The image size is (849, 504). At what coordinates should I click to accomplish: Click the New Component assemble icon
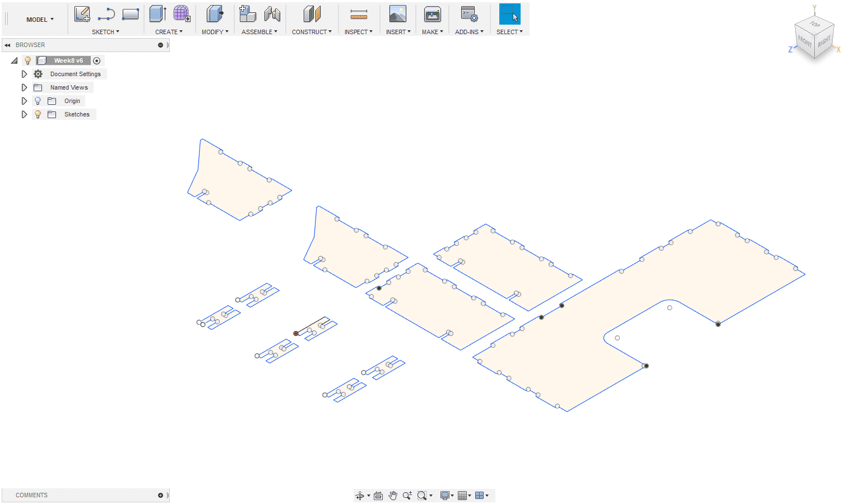[x=247, y=14]
